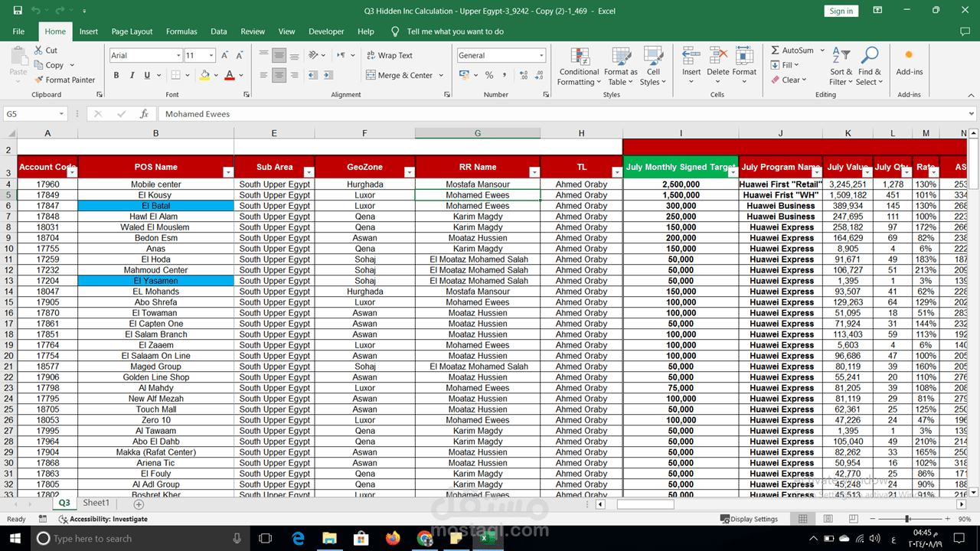Expand the Merge & Center dropdown arrow

440,75
